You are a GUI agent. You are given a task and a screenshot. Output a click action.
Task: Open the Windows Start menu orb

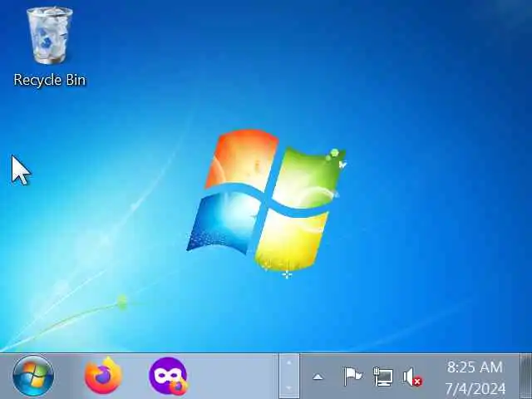[x=33, y=376]
